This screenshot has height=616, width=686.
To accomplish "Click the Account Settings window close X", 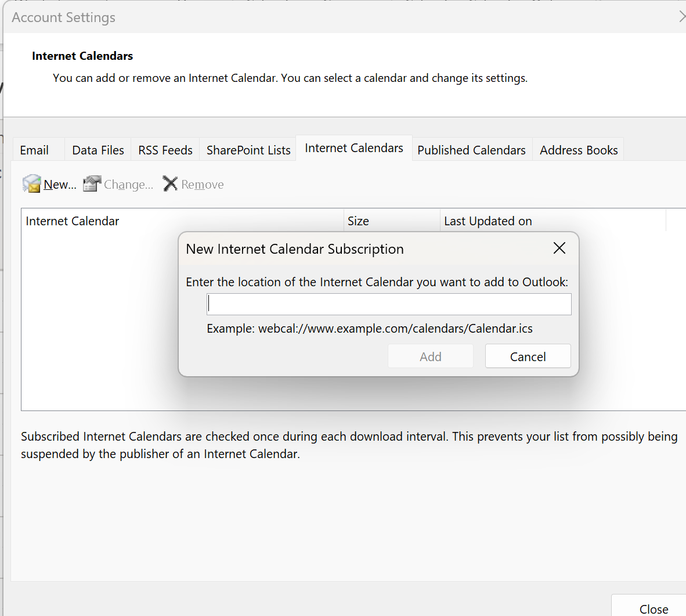I will point(681,17).
